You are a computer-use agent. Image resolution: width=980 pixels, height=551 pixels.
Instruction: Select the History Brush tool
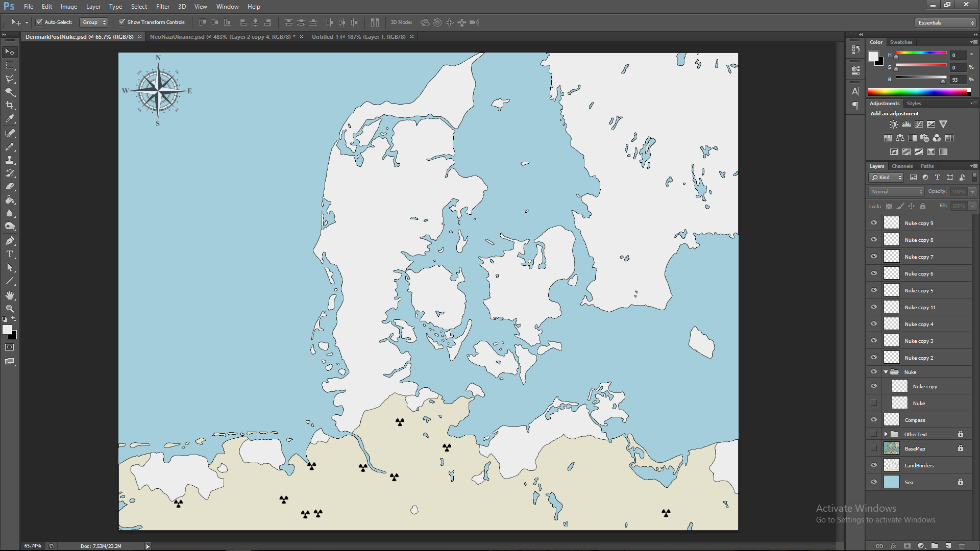(10, 173)
